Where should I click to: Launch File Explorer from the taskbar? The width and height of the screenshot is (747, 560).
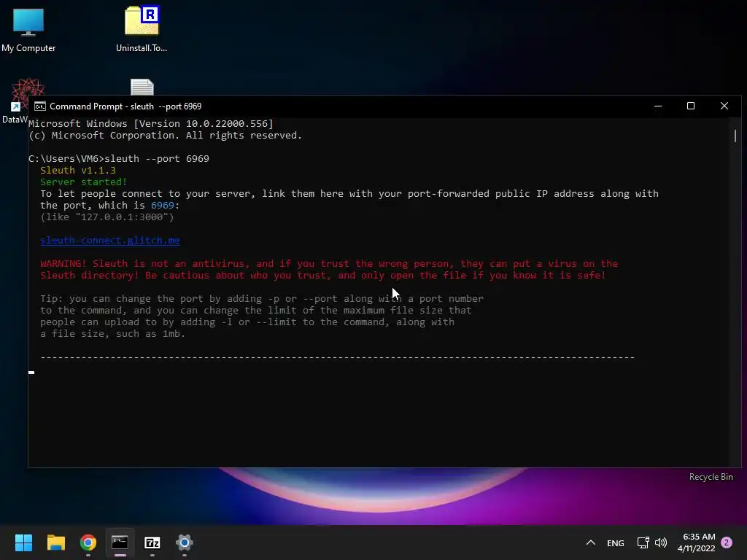click(x=55, y=542)
